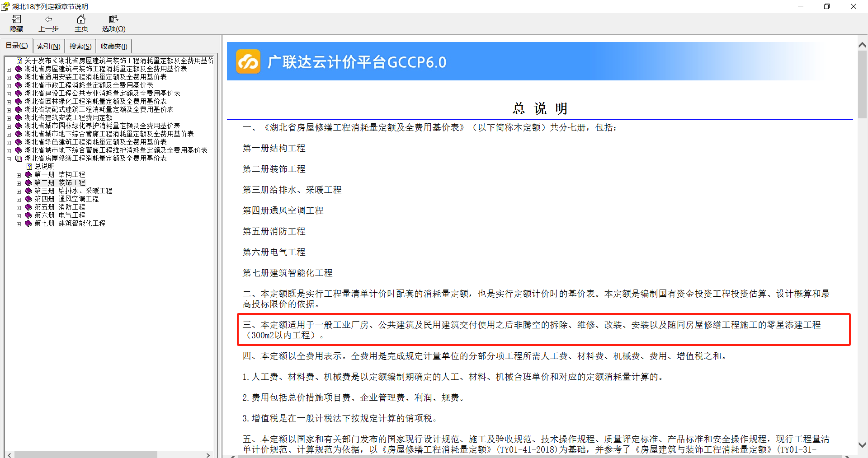Select 第六册 电气工程 in the tree
This screenshot has width=868, height=458.
point(60,215)
